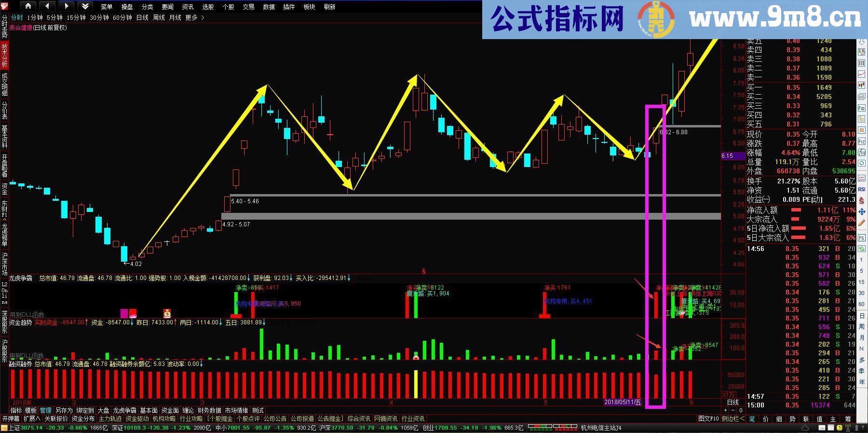Open the 插件 menu
Screen dimensions: 868x433
(x=289, y=7)
